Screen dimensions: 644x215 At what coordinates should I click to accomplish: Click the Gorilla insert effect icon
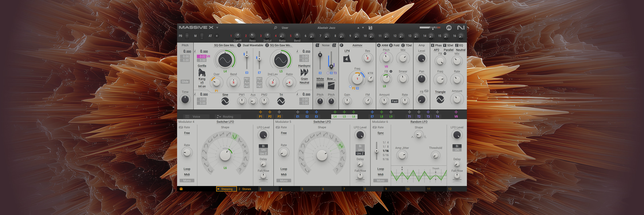202,73
